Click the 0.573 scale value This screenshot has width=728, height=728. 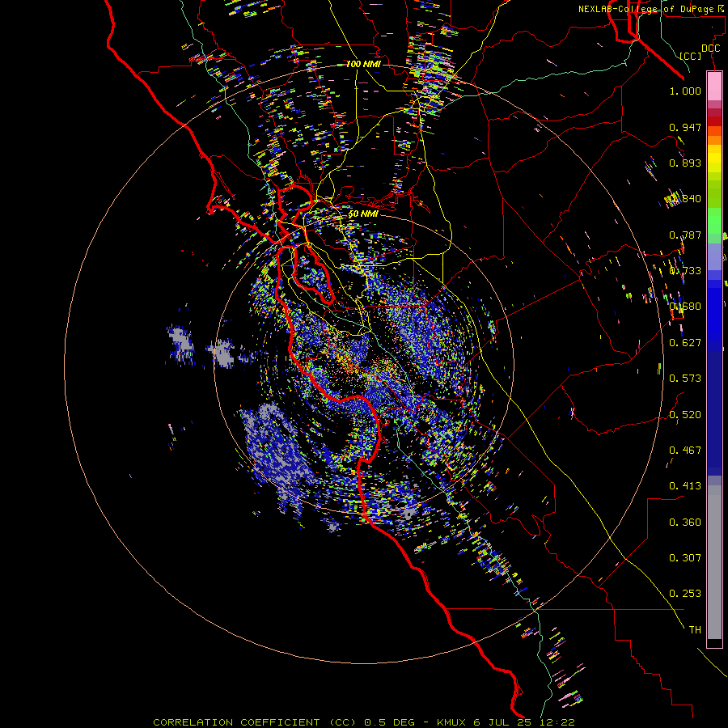685,379
